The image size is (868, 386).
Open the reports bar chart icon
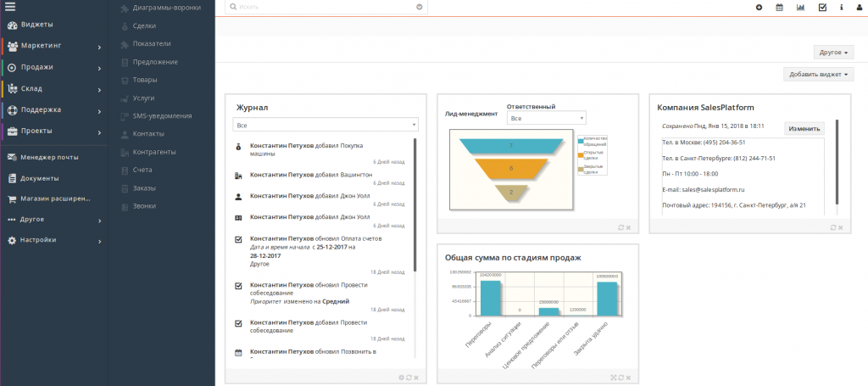[x=800, y=8]
